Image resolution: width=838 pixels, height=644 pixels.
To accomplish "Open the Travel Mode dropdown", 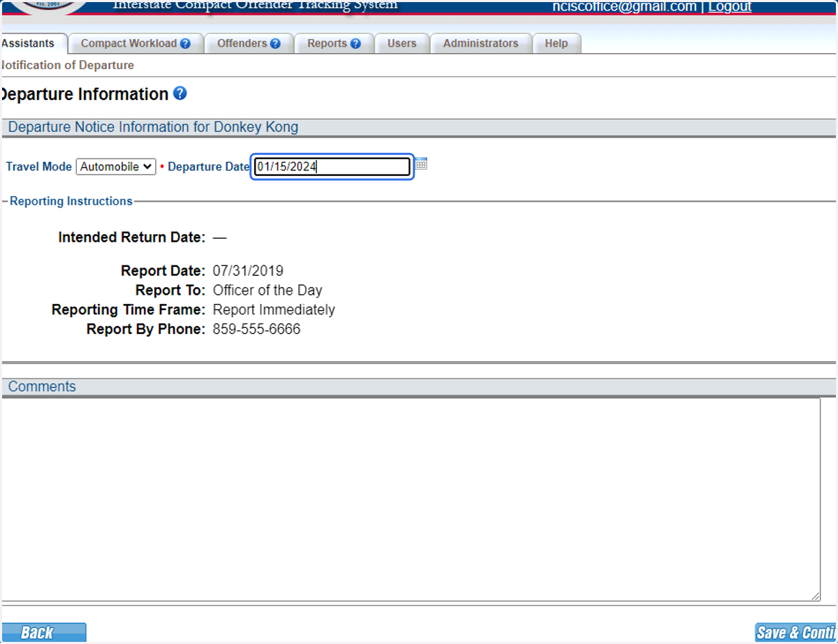I will click(x=115, y=167).
